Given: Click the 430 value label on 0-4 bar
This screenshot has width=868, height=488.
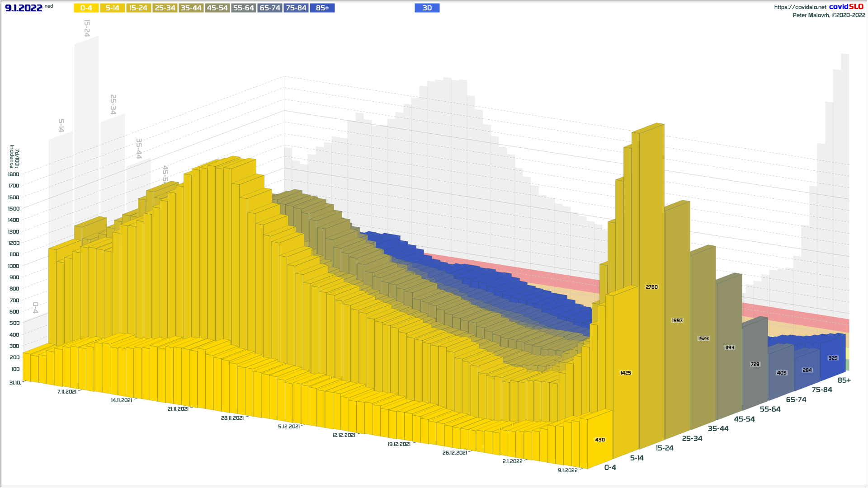Looking at the screenshot, I should [x=599, y=440].
